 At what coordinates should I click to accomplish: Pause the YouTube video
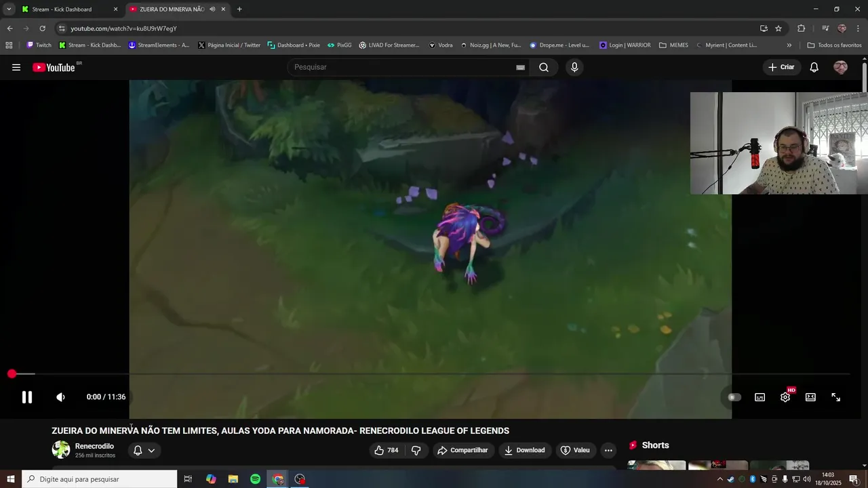click(x=27, y=397)
